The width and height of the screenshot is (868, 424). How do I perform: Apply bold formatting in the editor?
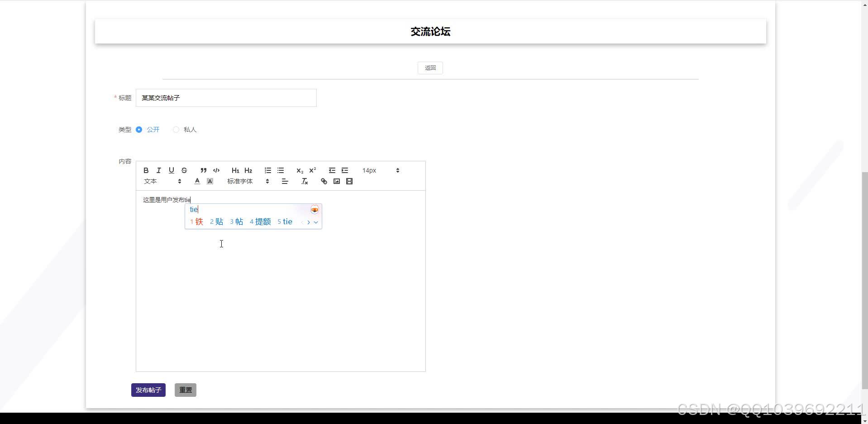146,170
